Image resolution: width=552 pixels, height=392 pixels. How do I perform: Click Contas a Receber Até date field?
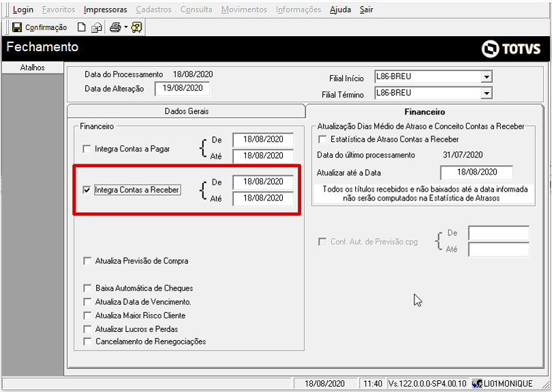(263, 198)
